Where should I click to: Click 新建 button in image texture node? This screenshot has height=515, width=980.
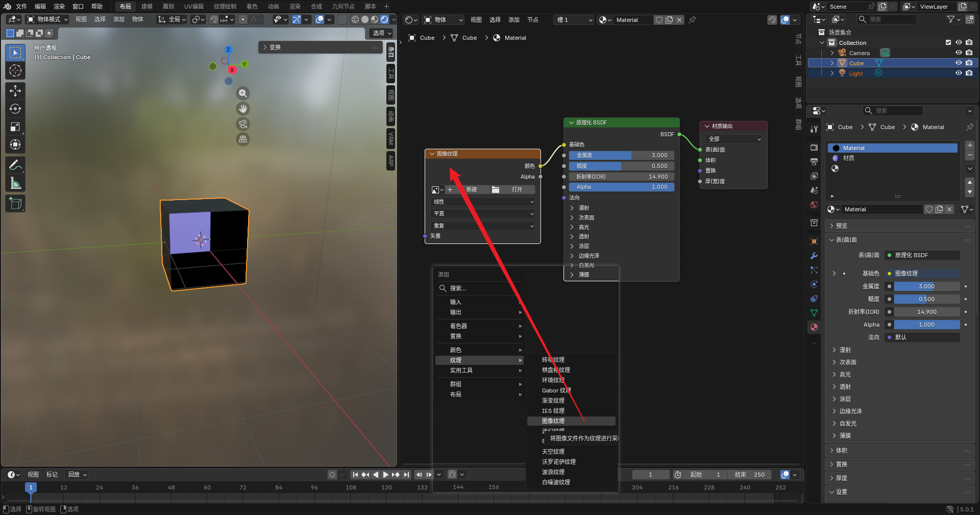[x=471, y=189]
